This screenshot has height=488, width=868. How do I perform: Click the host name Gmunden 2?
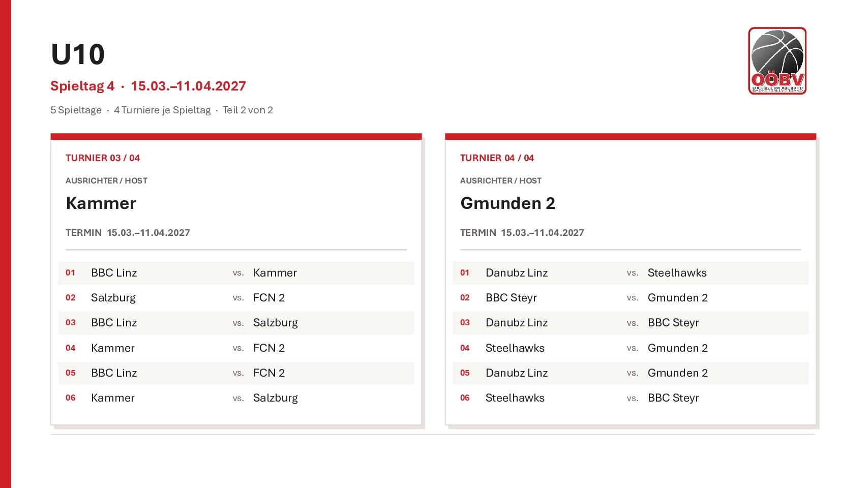(x=507, y=203)
